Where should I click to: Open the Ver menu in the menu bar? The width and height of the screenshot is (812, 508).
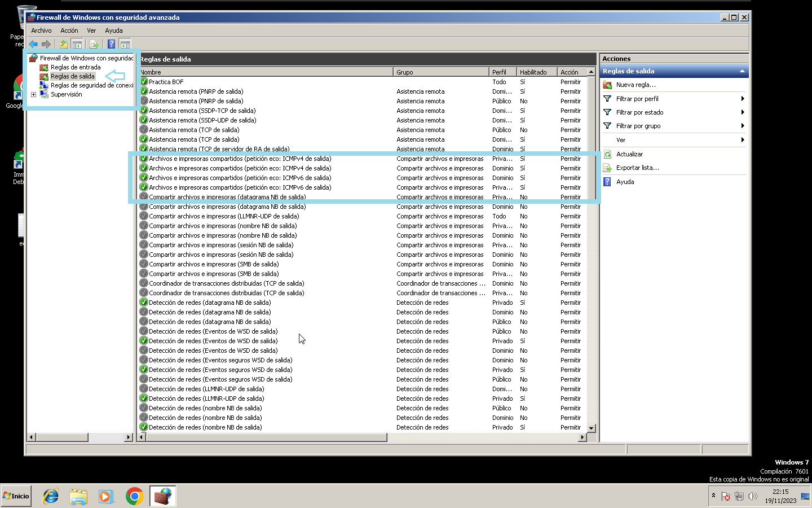(91, 30)
